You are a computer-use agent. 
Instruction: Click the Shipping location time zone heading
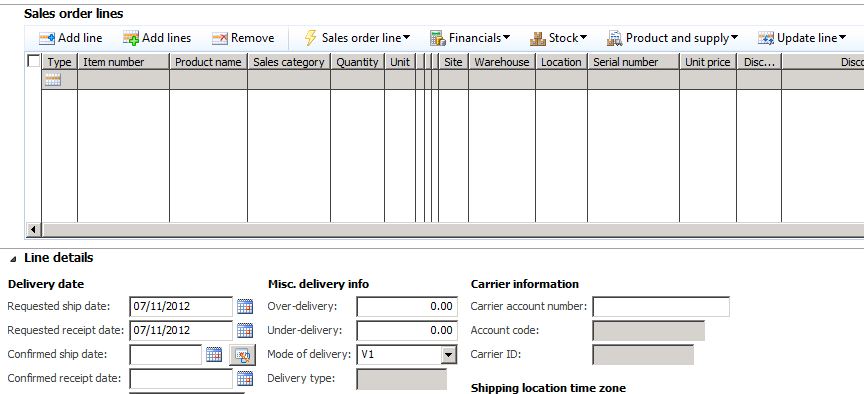(x=548, y=388)
